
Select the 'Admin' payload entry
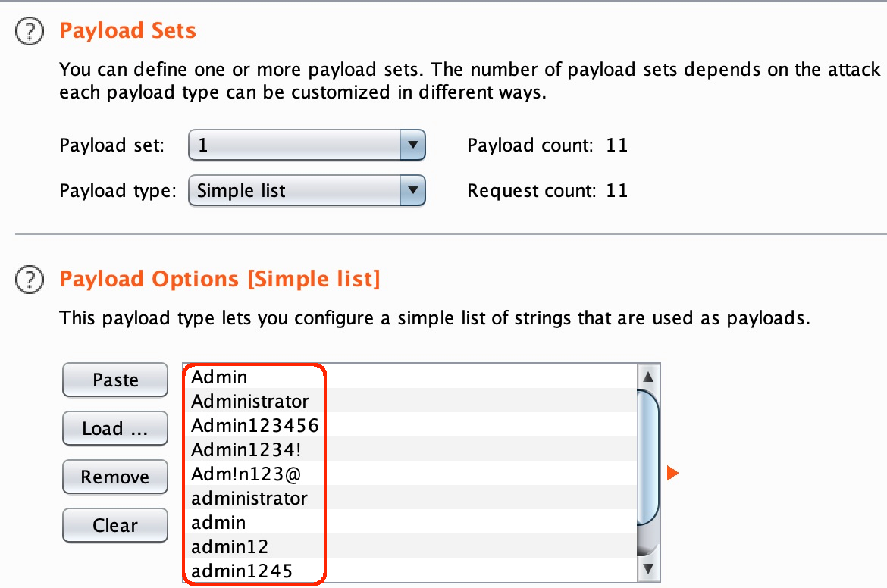click(220, 377)
